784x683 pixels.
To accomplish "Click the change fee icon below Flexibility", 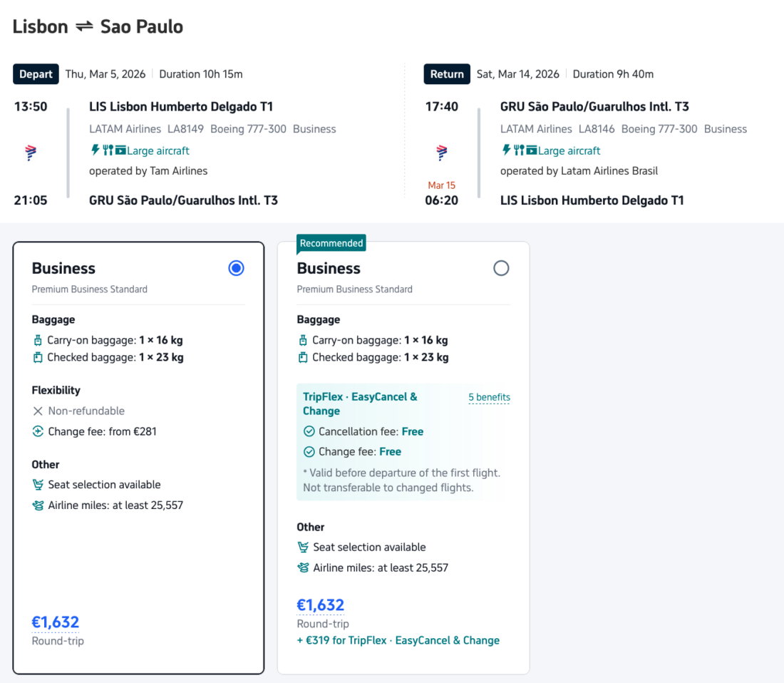I will pos(38,431).
